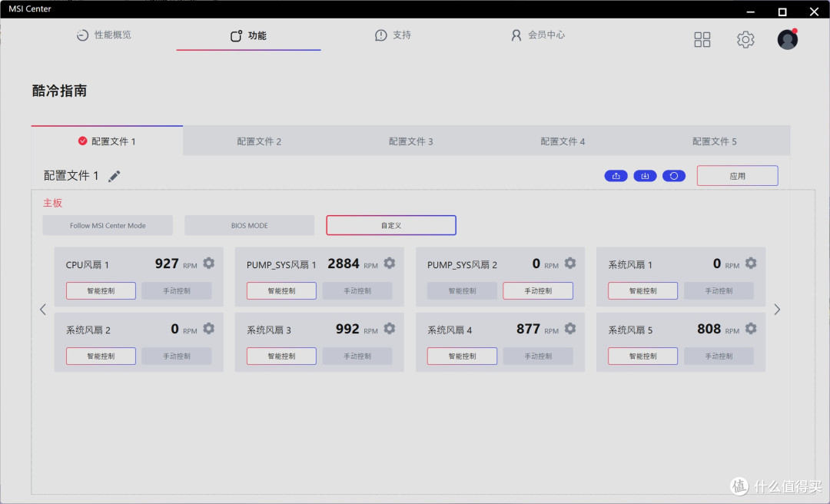Switch to 功能 tab
Screen dimensions: 830x504
[248, 35]
